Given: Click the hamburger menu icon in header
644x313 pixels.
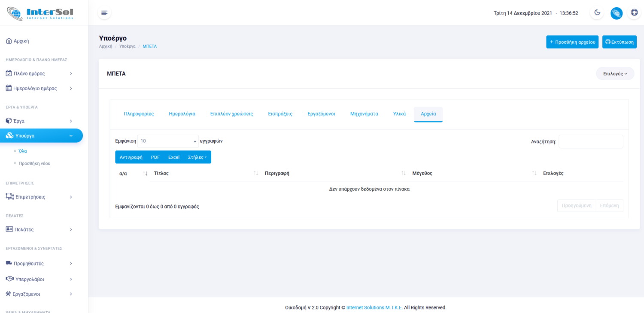Looking at the screenshot, I should point(104,13).
